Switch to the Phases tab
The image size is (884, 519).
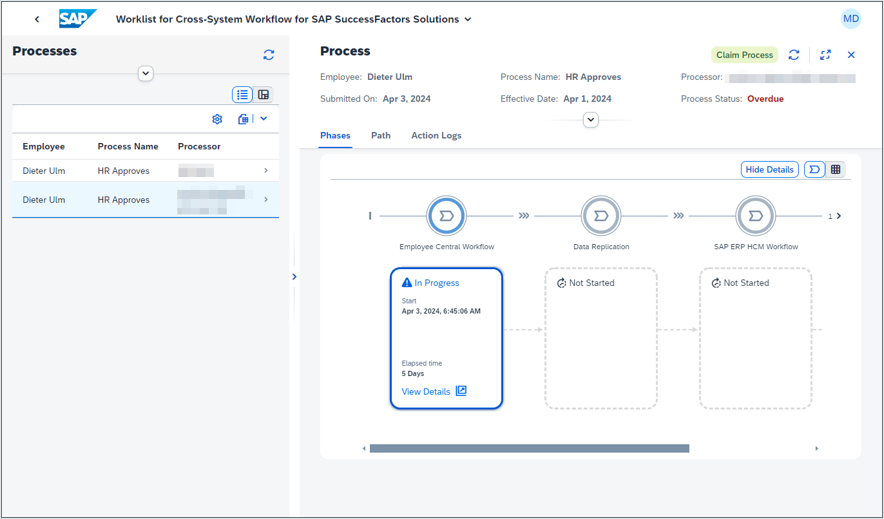tap(335, 135)
